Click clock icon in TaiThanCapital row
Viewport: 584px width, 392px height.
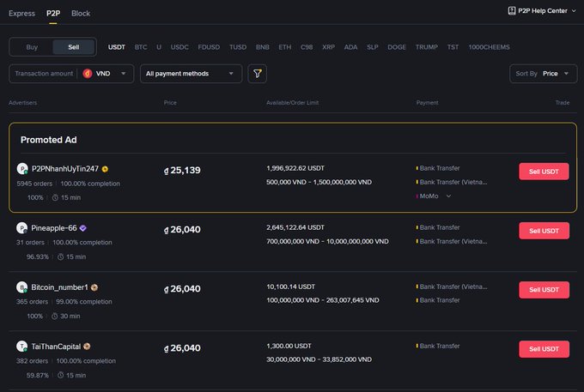point(60,375)
